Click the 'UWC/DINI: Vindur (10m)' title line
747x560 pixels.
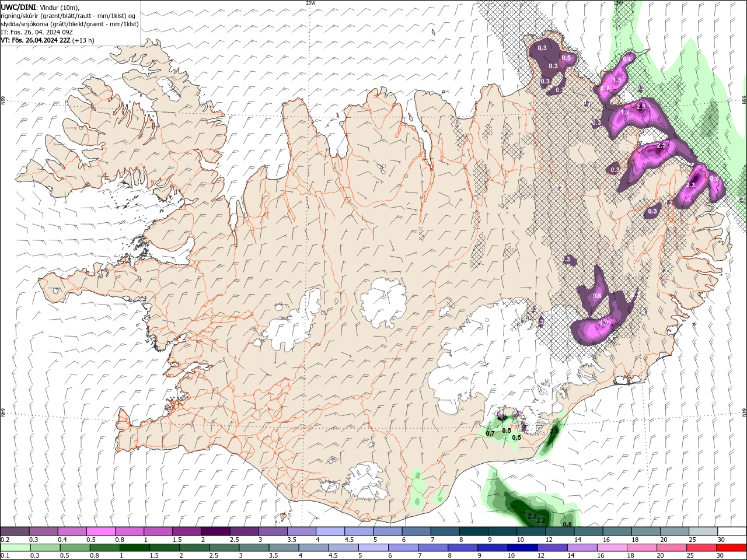point(40,7)
